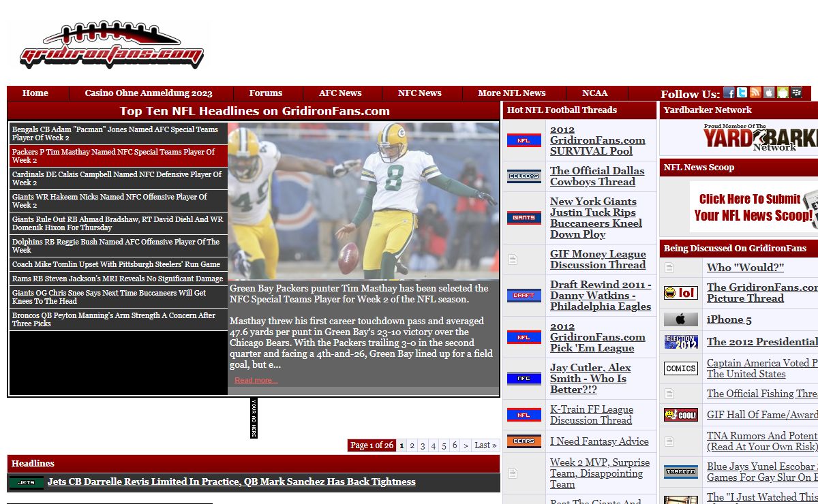Click Cool icon beside GIF Hall Of Fame

(681, 415)
